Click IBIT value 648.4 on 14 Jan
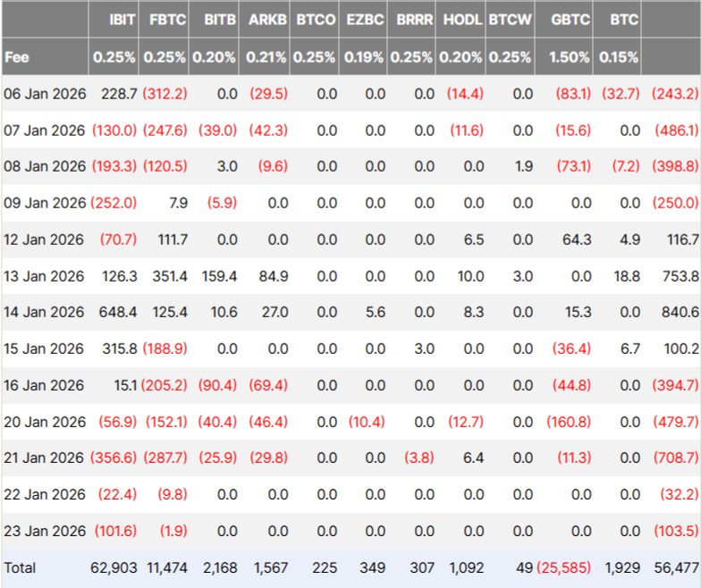 tap(119, 313)
